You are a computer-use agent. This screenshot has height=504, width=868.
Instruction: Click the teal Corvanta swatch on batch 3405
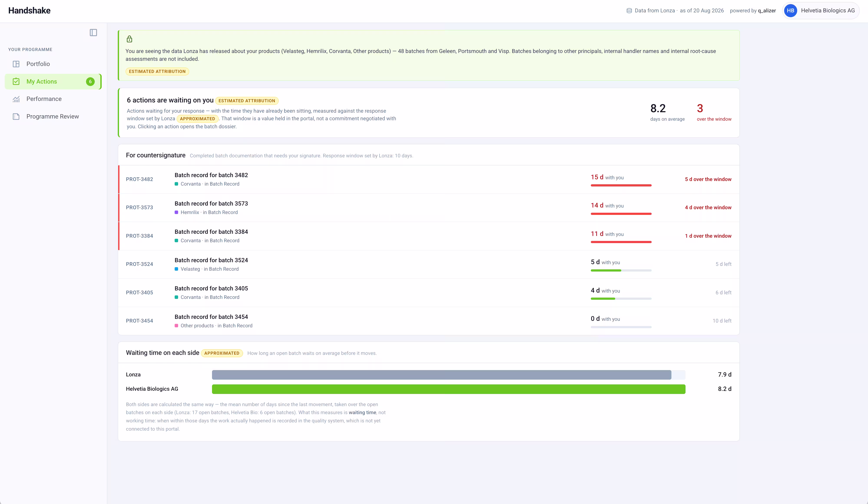click(x=176, y=297)
